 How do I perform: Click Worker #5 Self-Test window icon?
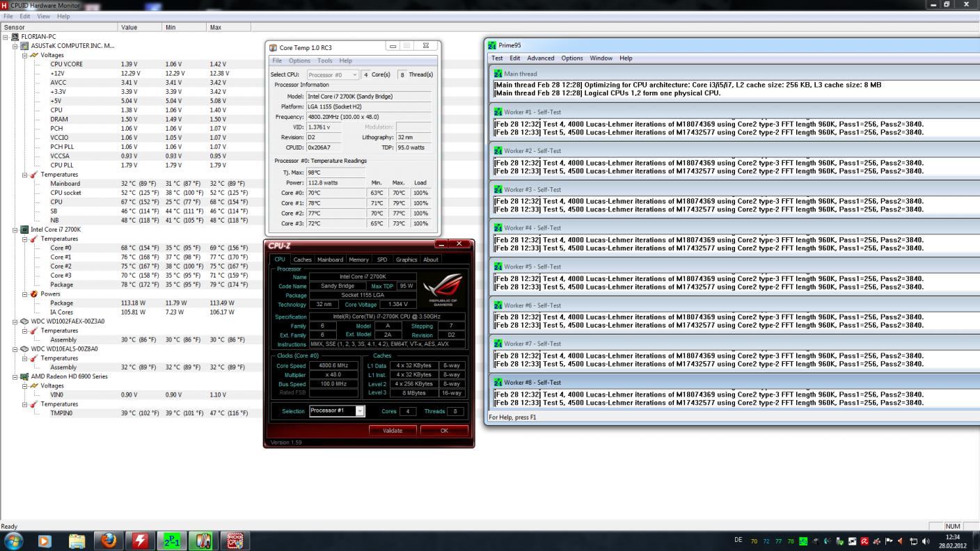point(498,266)
